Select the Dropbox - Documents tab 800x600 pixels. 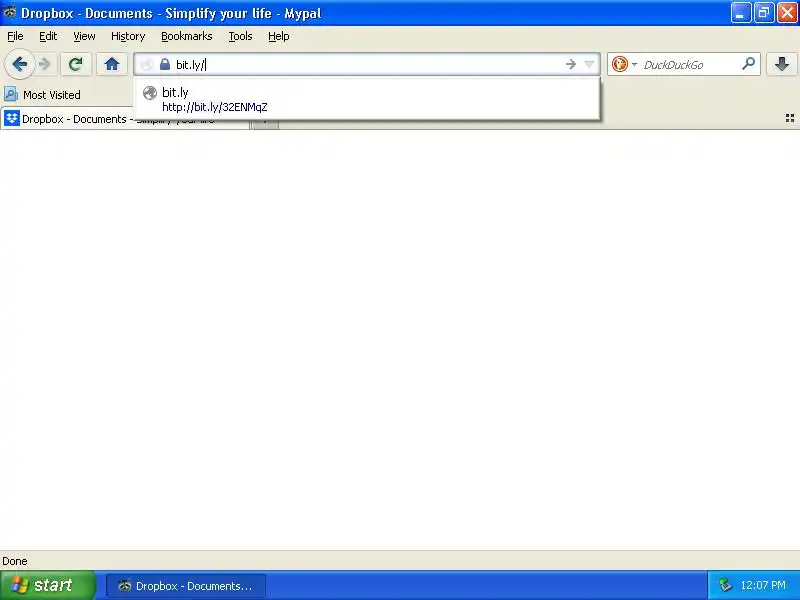point(124,119)
